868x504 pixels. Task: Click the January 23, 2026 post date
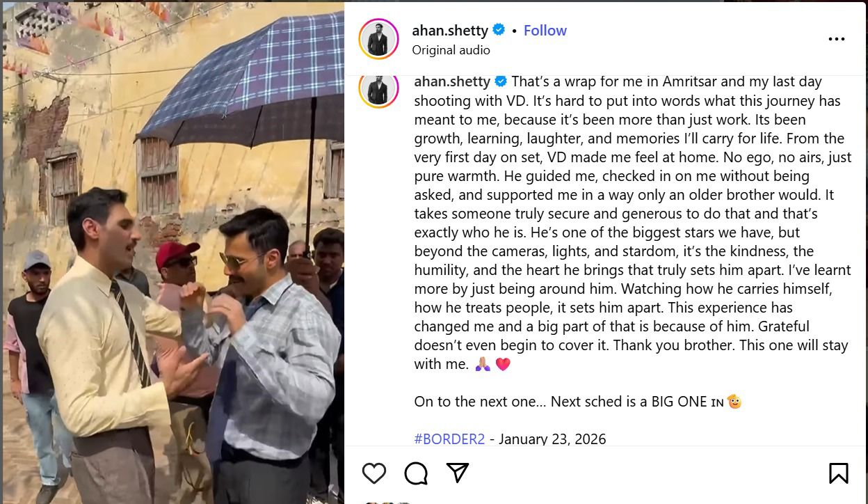pos(552,439)
